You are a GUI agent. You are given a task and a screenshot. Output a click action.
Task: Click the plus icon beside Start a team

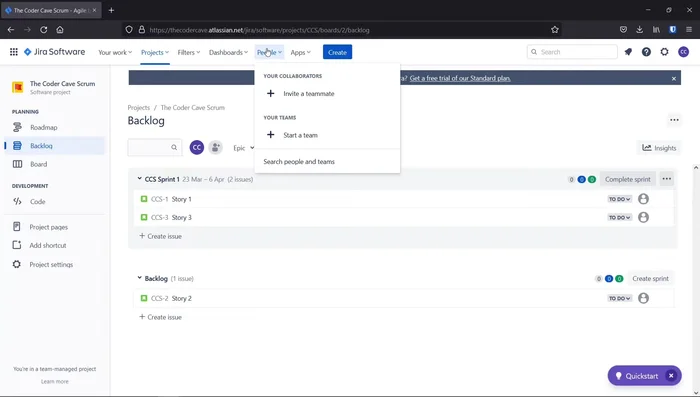[x=271, y=134]
